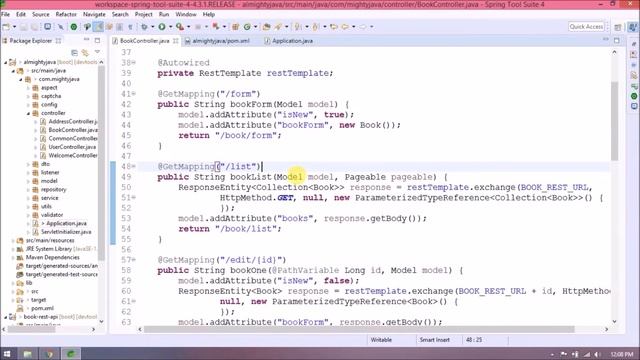Click the Relaunch toolbar icon
Image resolution: width=640 pixels, height=360 pixels.
(216, 27)
